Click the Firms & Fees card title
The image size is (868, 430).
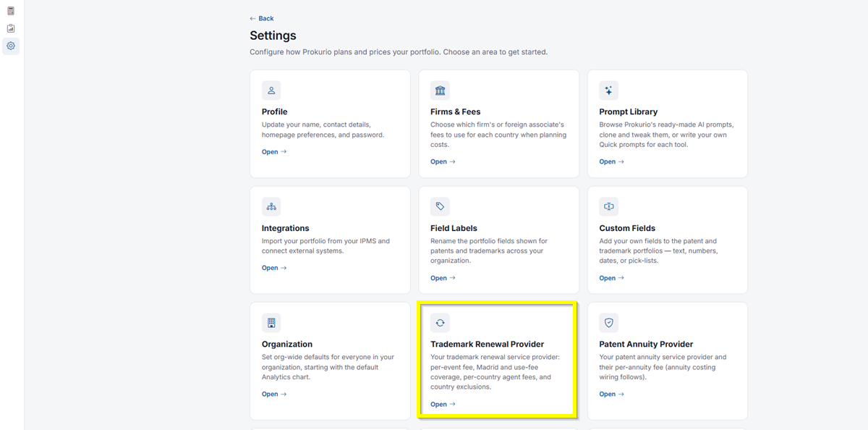pyautogui.click(x=456, y=111)
